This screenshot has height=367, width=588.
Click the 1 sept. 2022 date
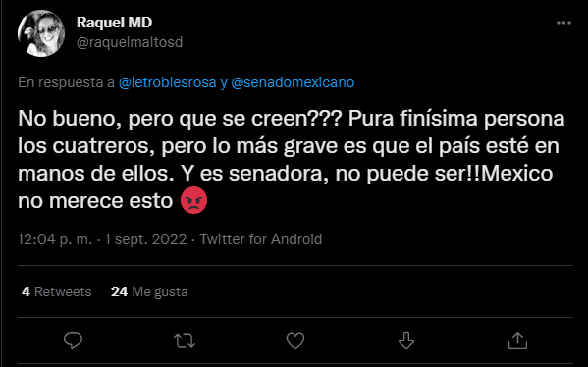click(x=145, y=239)
